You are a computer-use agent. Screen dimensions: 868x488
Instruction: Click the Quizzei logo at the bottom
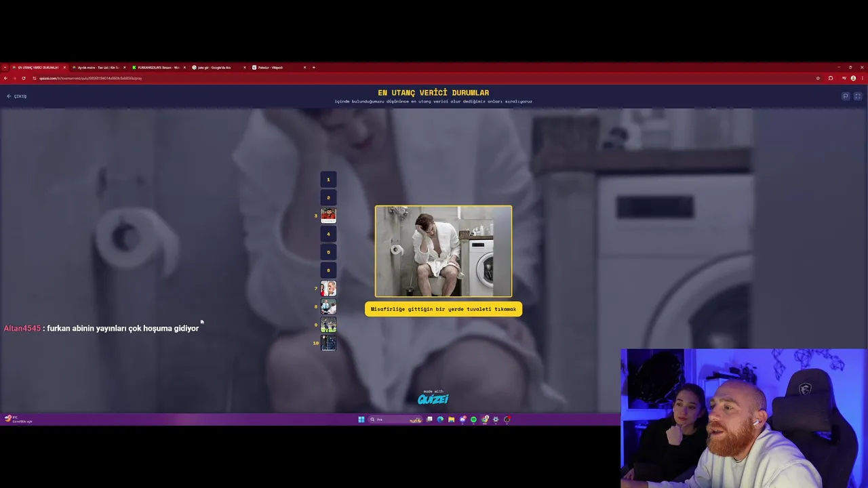[x=433, y=398]
